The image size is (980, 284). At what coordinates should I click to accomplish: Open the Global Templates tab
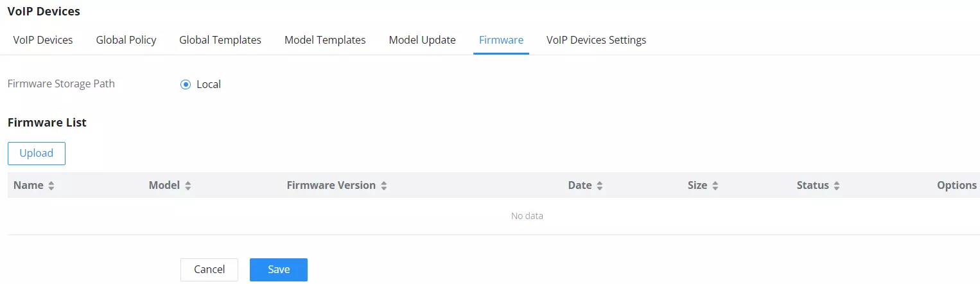[220, 40]
